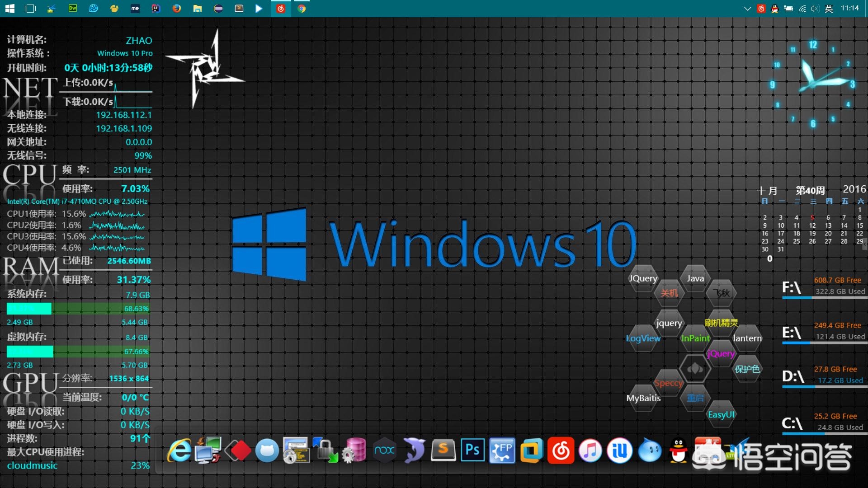Image resolution: width=868 pixels, height=488 pixels.
Task: Open the Java hexagon launcher
Action: click(695, 278)
